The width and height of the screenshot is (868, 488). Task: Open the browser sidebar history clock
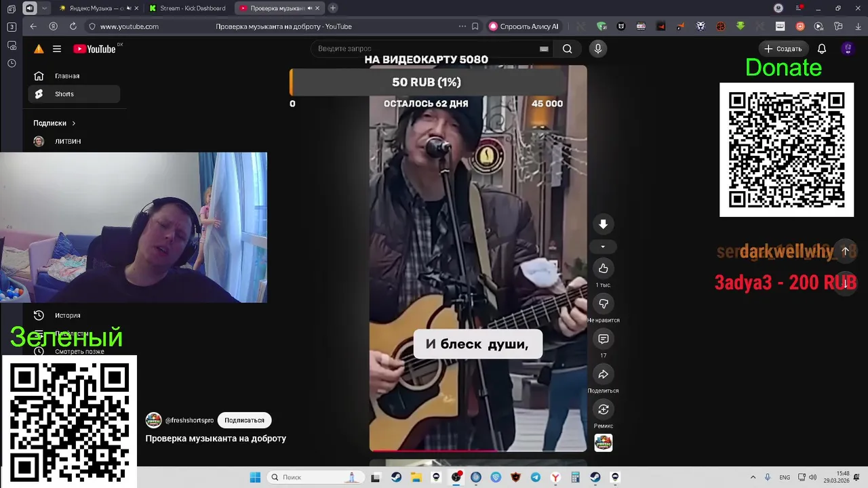[12, 63]
